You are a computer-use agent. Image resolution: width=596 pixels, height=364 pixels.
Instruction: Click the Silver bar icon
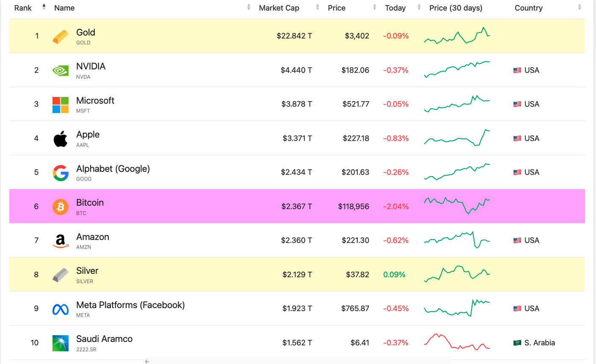coord(61,275)
